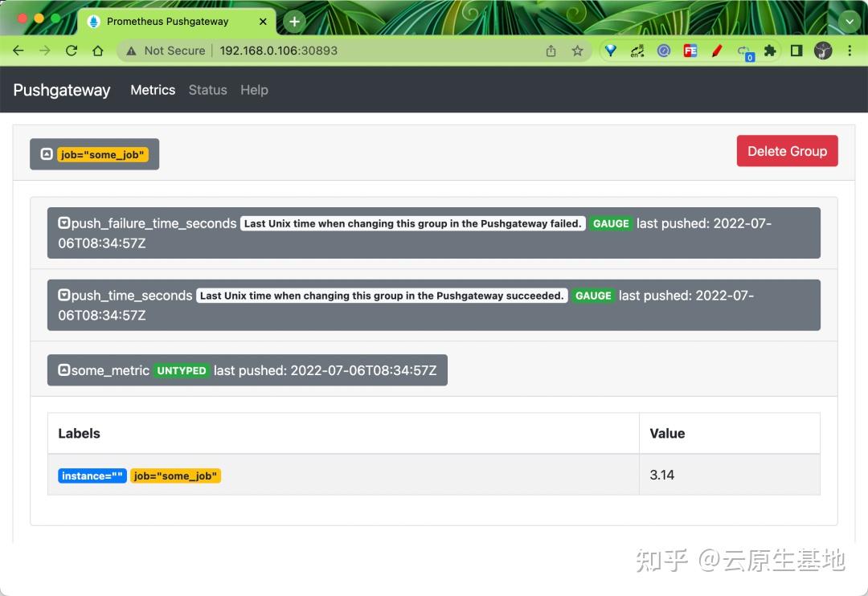This screenshot has width=868, height=596.
Task: Click the address bar showing 192.168.0.106:30893
Action: click(278, 50)
